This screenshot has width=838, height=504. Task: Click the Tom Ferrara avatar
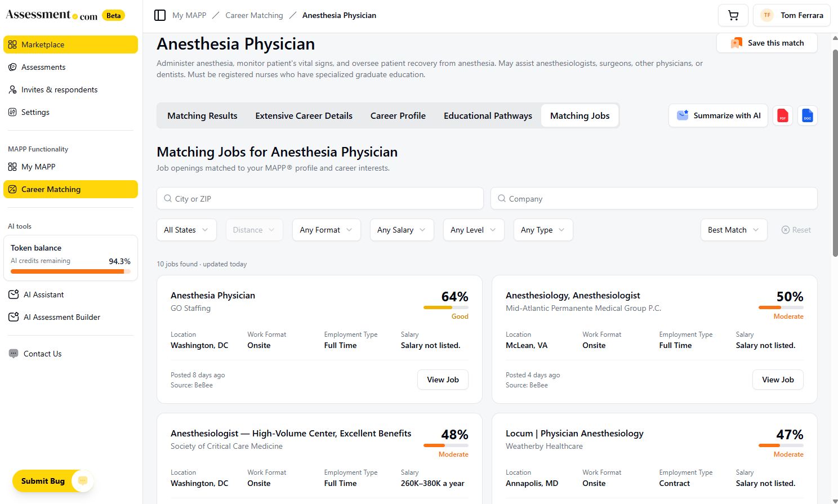[767, 15]
